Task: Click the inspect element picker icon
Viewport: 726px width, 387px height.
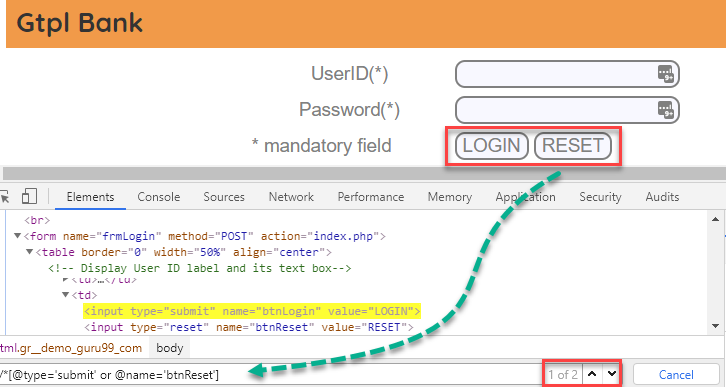Action: pyautogui.click(x=4, y=197)
